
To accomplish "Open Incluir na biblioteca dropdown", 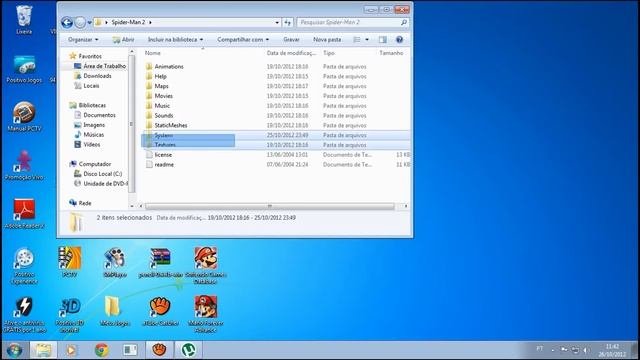I will click(x=176, y=40).
